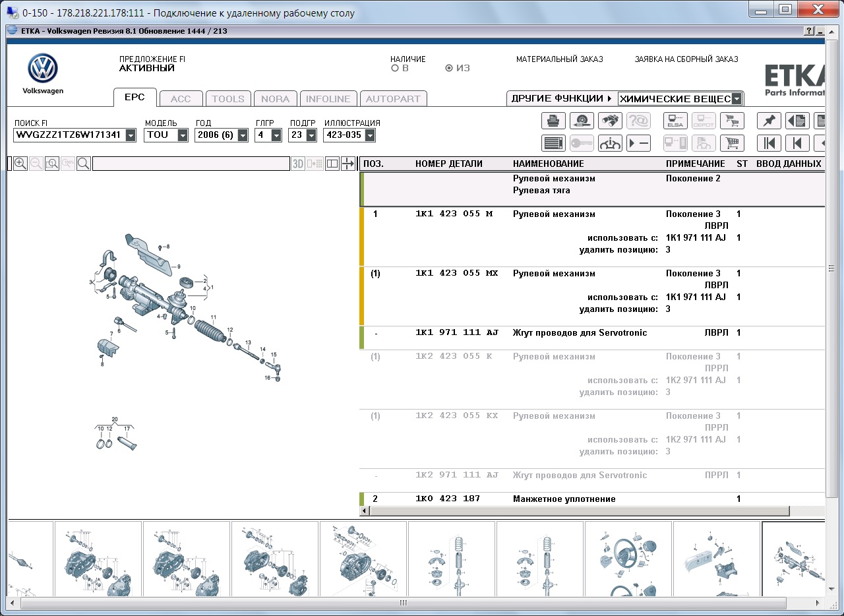Click the pushpin icon
This screenshot has width=844, height=616.
click(x=769, y=121)
